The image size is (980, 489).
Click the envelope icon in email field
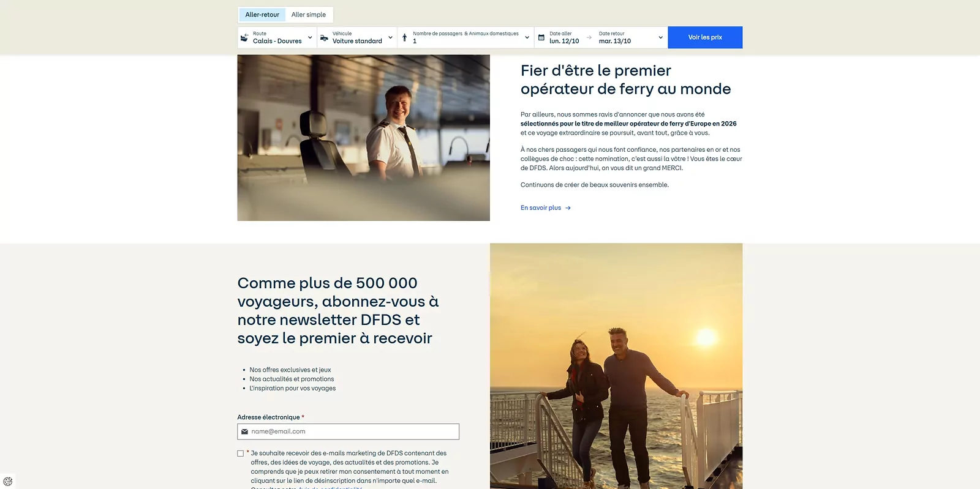click(x=244, y=431)
